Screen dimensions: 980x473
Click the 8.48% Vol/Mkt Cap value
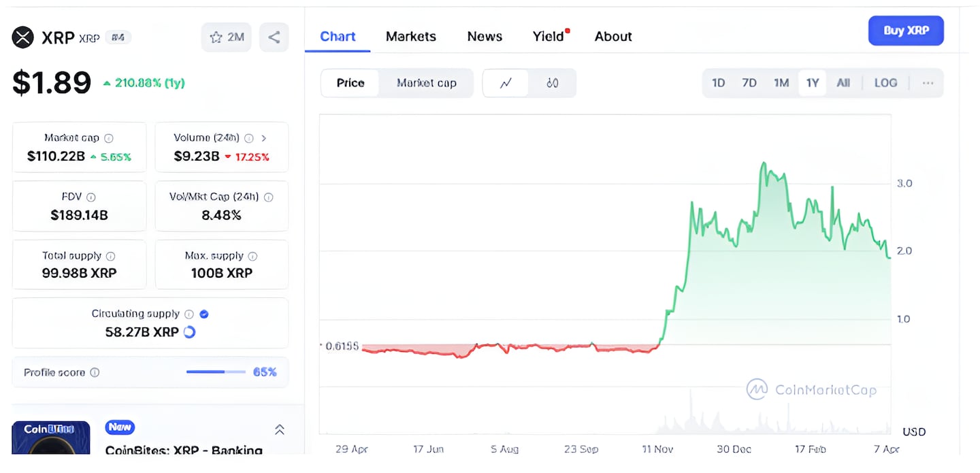tap(221, 216)
